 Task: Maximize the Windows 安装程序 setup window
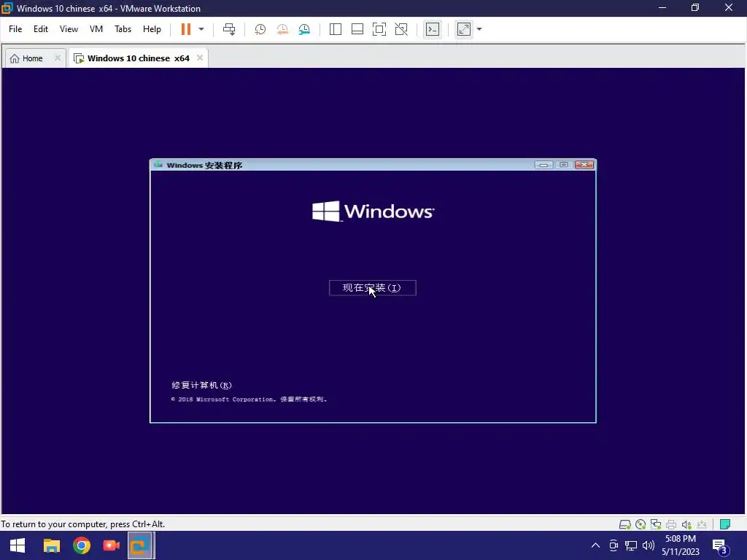pos(564,165)
